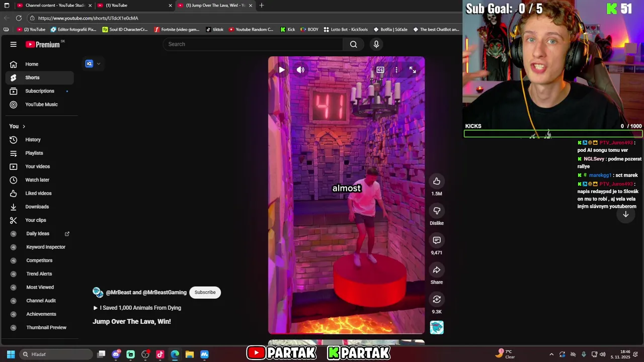644x362 pixels.
Task: Open Keyword Inspector tool
Action: tap(39, 247)
